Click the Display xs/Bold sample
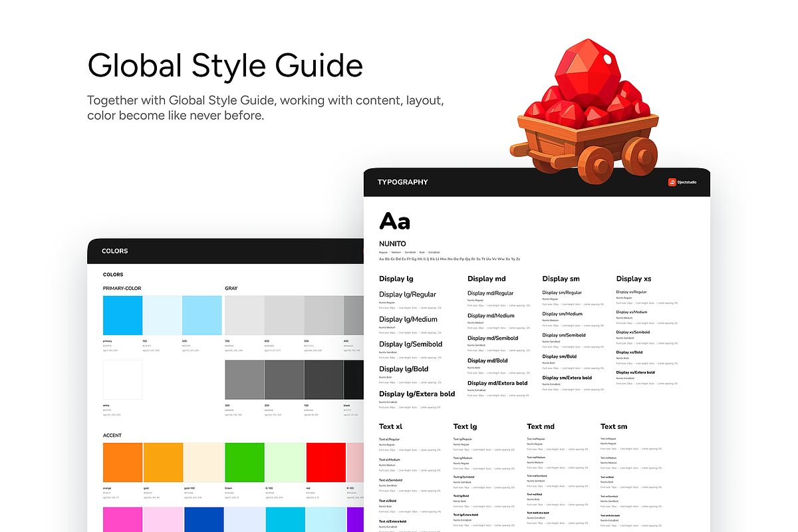798x532 pixels. tap(629, 352)
